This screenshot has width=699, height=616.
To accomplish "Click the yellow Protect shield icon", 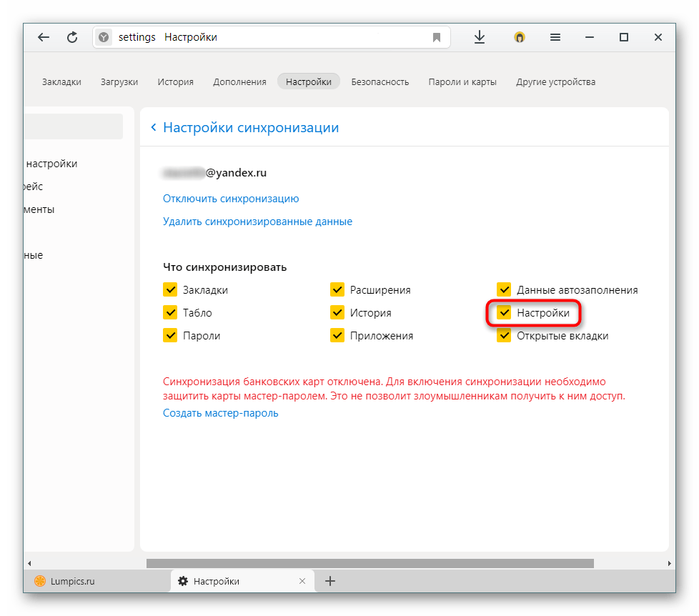I will [520, 37].
